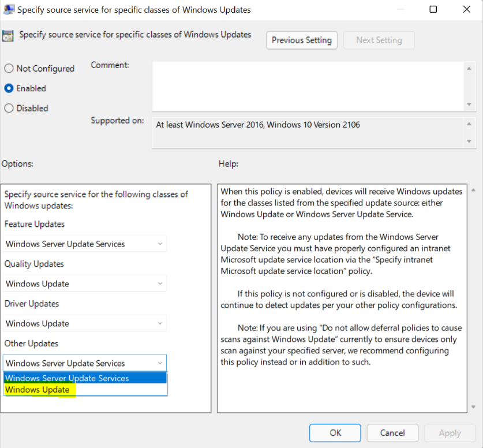Click the Feature Updates label
This screenshot has height=448, width=483.
coord(35,224)
